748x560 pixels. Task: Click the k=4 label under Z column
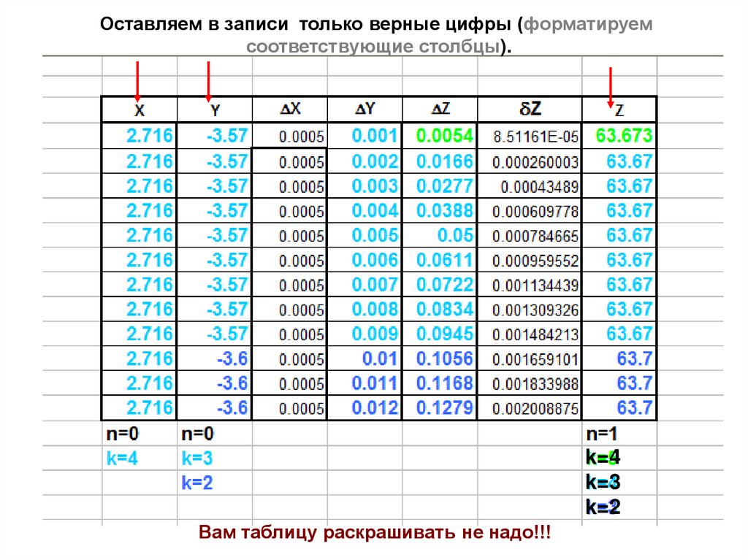coord(603,458)
